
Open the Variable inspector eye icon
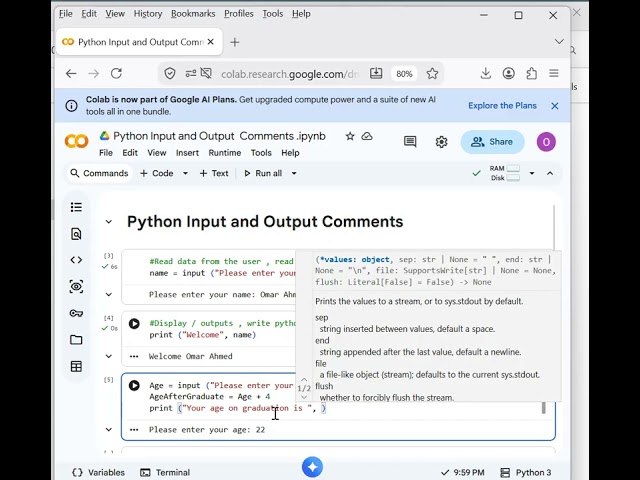click(x=76, y=287)
